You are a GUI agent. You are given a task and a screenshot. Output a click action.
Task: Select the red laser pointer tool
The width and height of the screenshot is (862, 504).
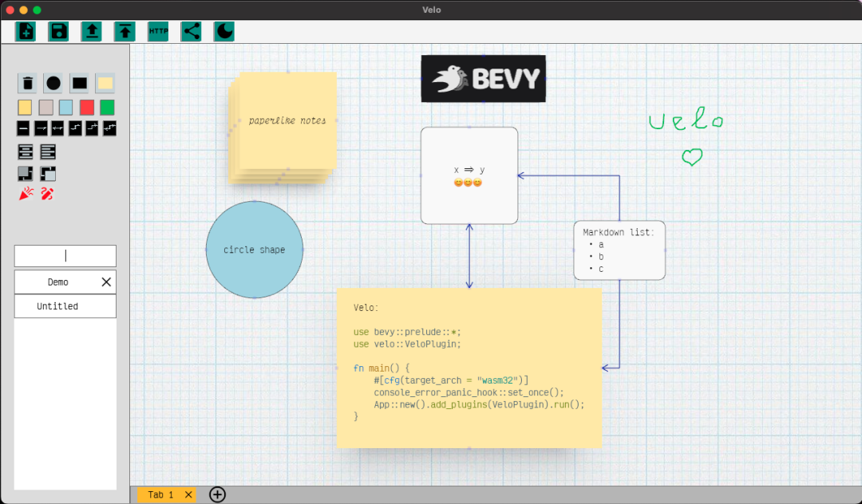coord(25,194)
